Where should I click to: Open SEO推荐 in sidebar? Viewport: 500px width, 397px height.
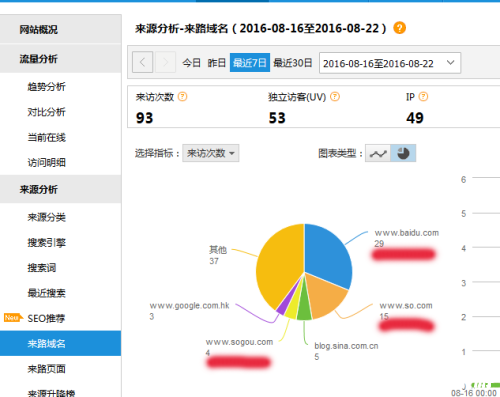46,318
